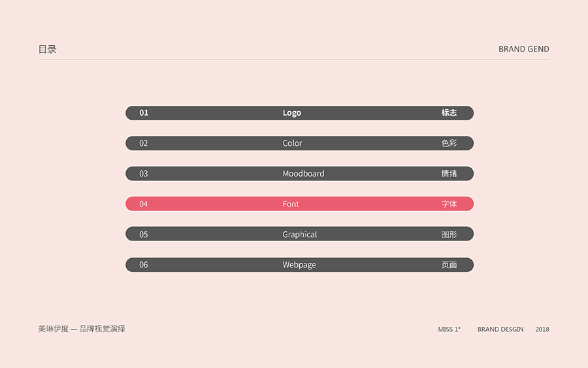Select the MISS 1° footer text
This screenshot has width=588, height=368.
(x=449, y=329)
